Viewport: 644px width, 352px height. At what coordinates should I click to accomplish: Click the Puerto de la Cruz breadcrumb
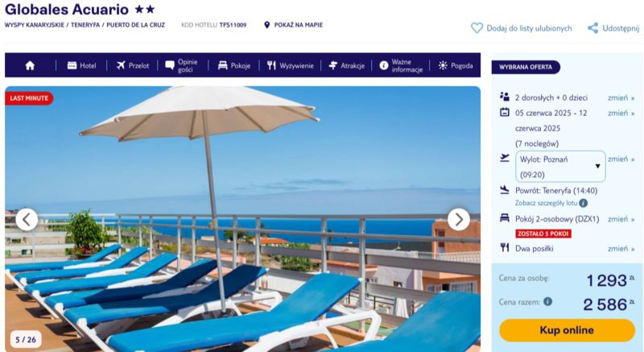point(135,25)
